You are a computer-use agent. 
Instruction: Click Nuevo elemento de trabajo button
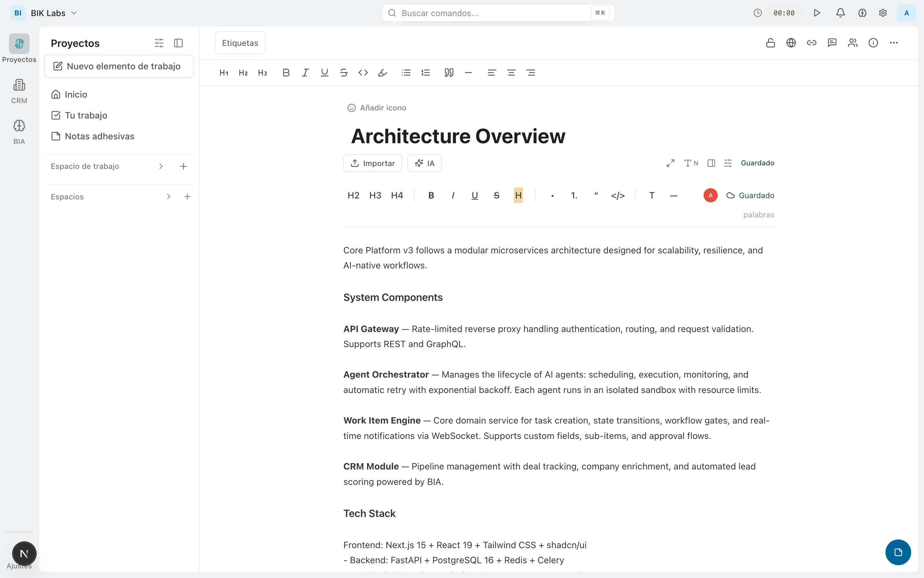coord(119,66)
